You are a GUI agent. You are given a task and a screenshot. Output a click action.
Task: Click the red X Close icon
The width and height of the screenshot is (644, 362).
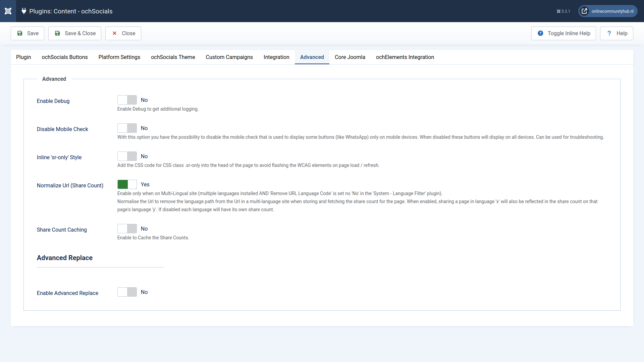tap(114, 33)
